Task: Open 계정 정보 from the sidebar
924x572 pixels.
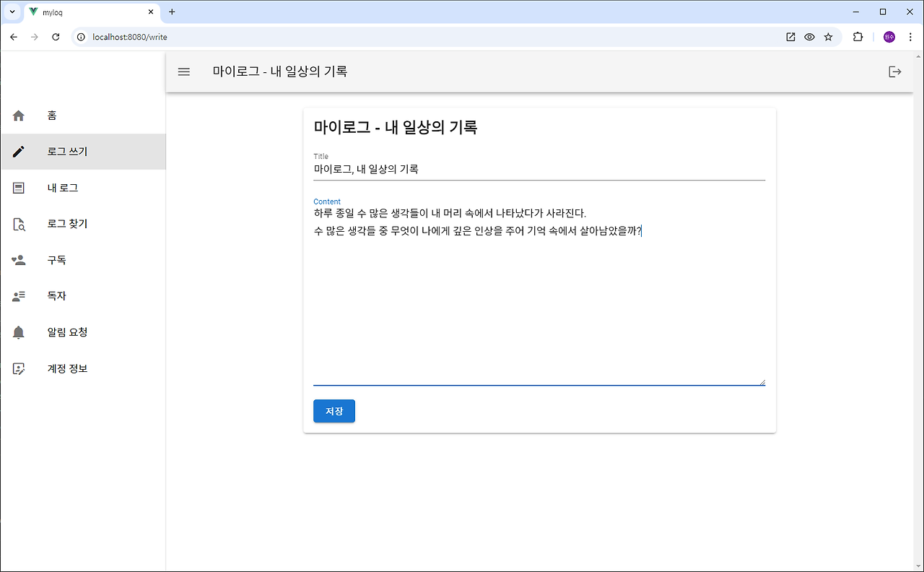Action: click(x=83, y=368)
